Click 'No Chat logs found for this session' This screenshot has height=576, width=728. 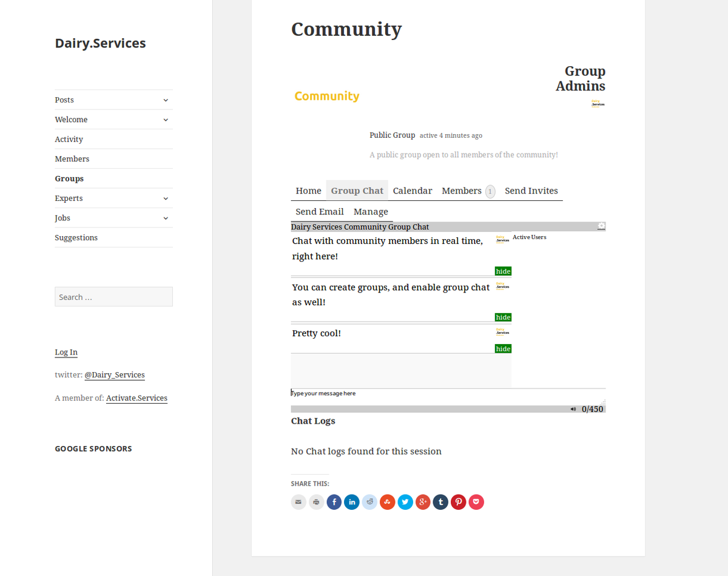366,452
